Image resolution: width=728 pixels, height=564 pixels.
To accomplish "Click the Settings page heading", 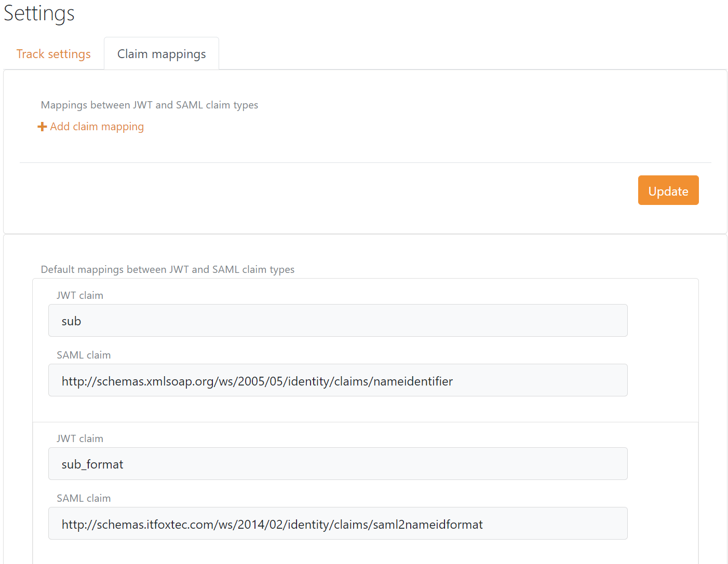I will pyautogui.click(x=38, y=13).
